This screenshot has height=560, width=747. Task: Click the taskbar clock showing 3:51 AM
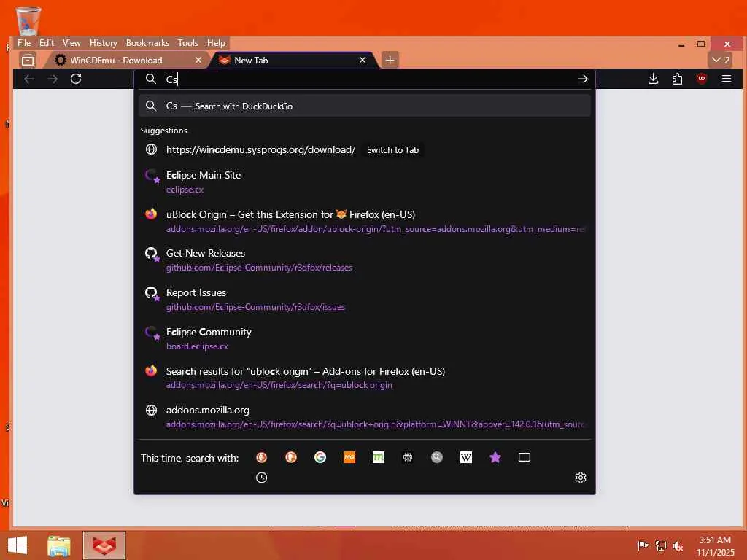coord(715,546)
